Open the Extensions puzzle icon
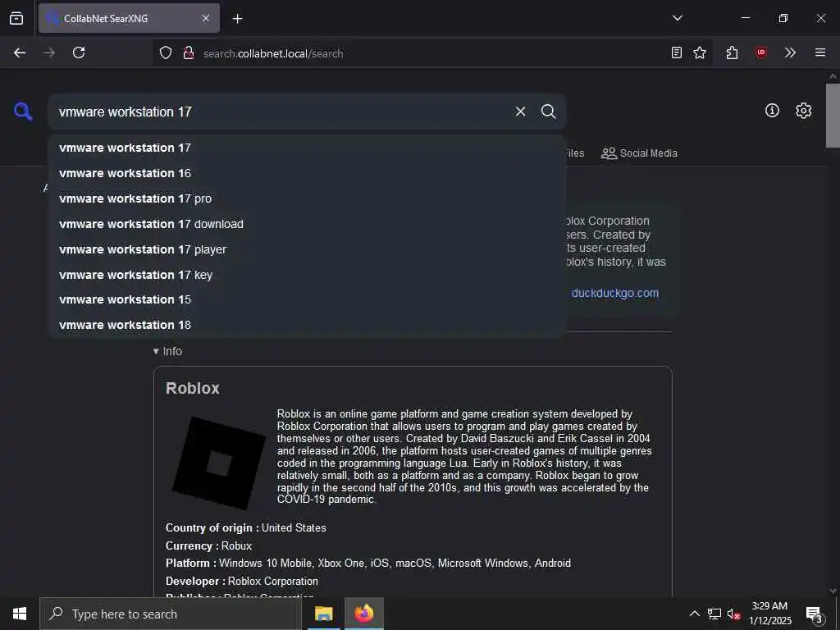Screen dimensions: 840x630 (x=733, y=52)
